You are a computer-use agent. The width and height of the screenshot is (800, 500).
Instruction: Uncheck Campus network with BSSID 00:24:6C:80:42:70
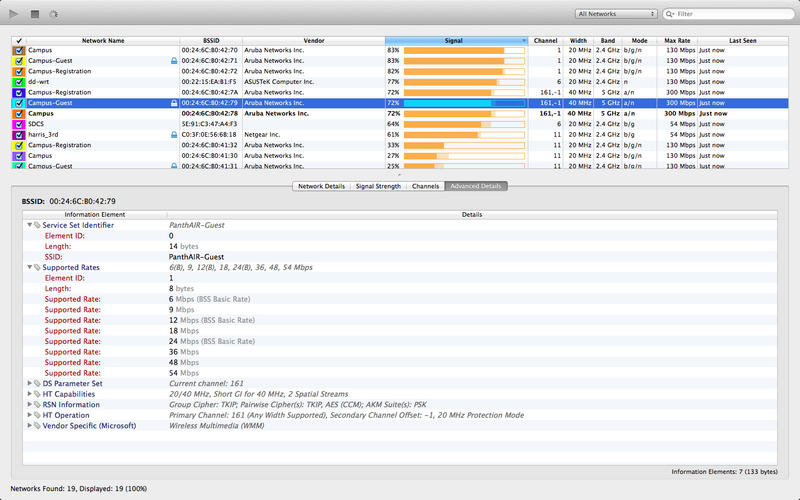19,51
